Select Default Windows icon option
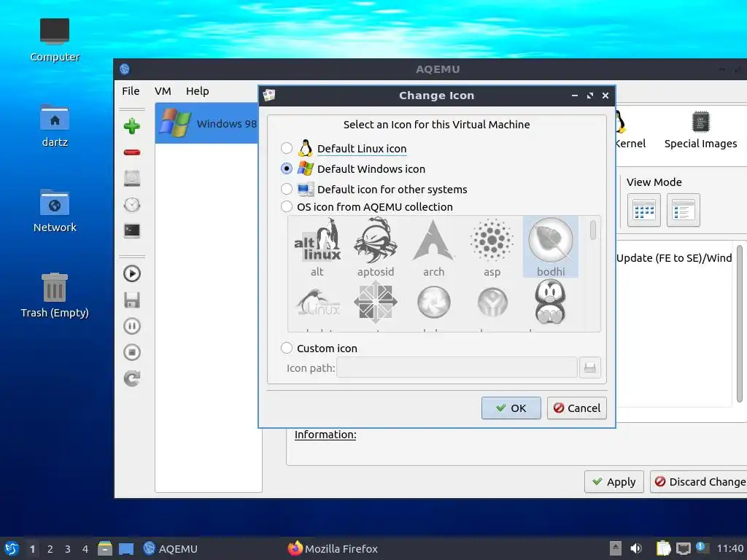The image size is (747, 560). [353, 168]
